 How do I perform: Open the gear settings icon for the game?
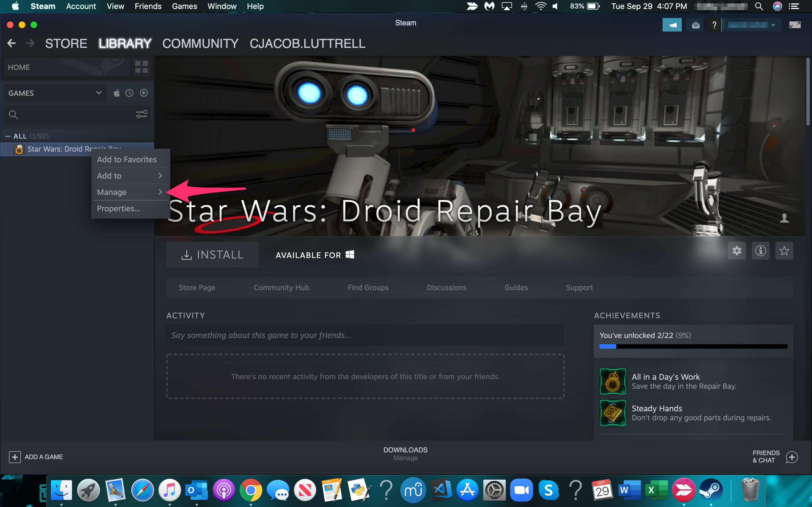click(737, 251)
